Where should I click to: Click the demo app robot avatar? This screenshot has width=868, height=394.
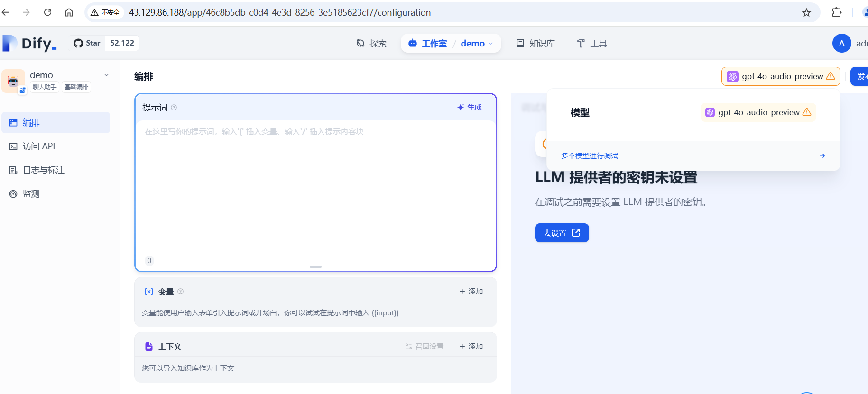coord(13,81)
